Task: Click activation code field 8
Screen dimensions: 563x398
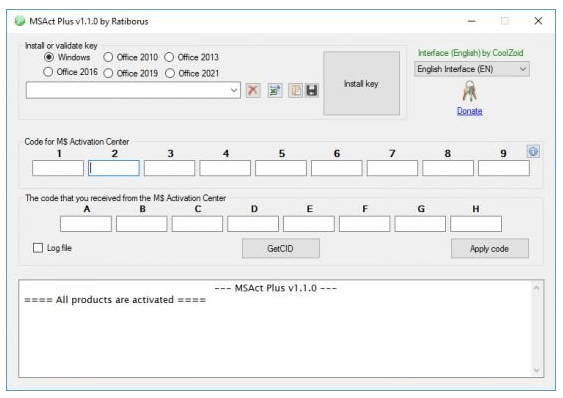Action: [448, 168]
